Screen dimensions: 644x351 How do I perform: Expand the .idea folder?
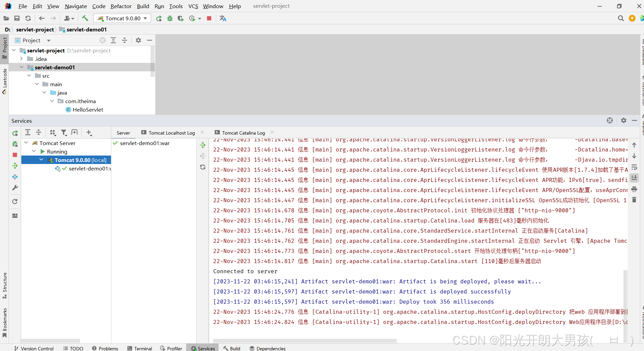tap(22, 59)
